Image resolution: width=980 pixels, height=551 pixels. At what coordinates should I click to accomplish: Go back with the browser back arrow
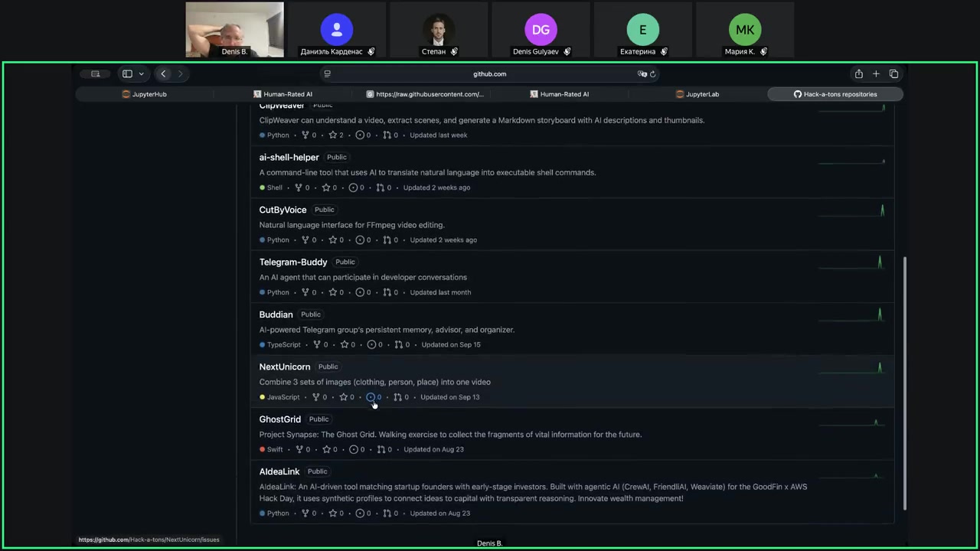(x=163, y=74)
